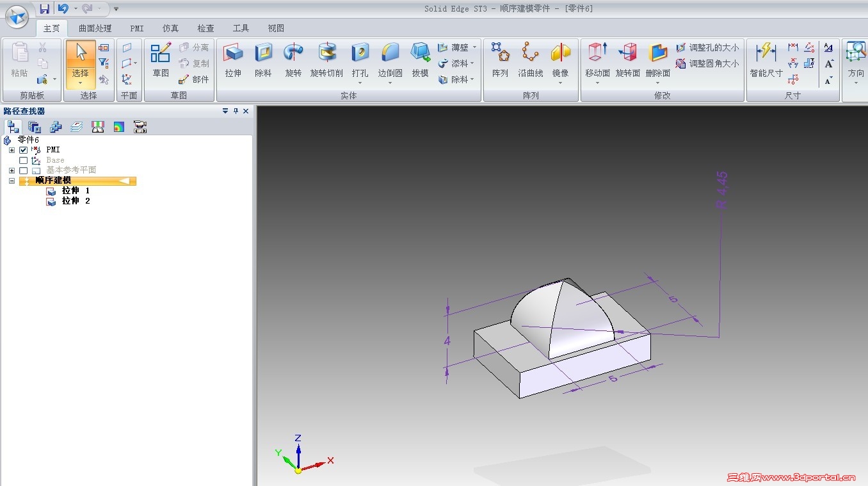Screen dimensions: 868x486
Task: Open the 薄壁 thin wall dropdown
Action: (474, 47)
